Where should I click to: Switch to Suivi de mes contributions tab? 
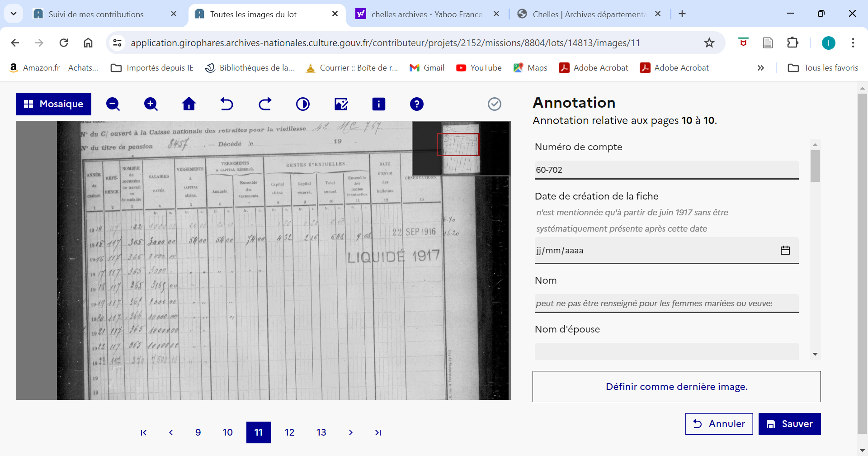96,14
